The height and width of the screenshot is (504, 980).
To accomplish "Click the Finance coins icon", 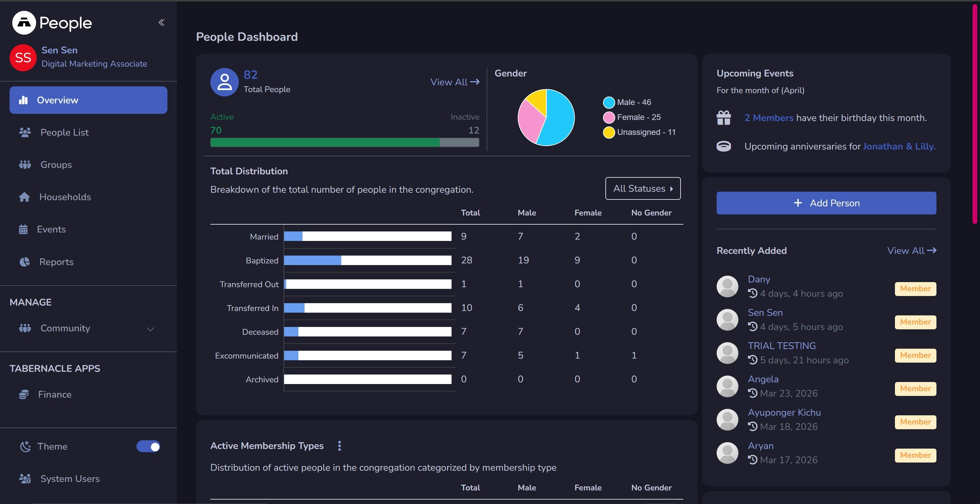I will (24, 395).
